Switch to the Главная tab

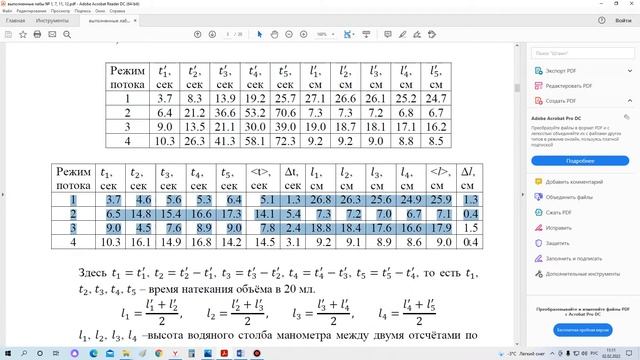pyautogui.click(x=16, y=20)
